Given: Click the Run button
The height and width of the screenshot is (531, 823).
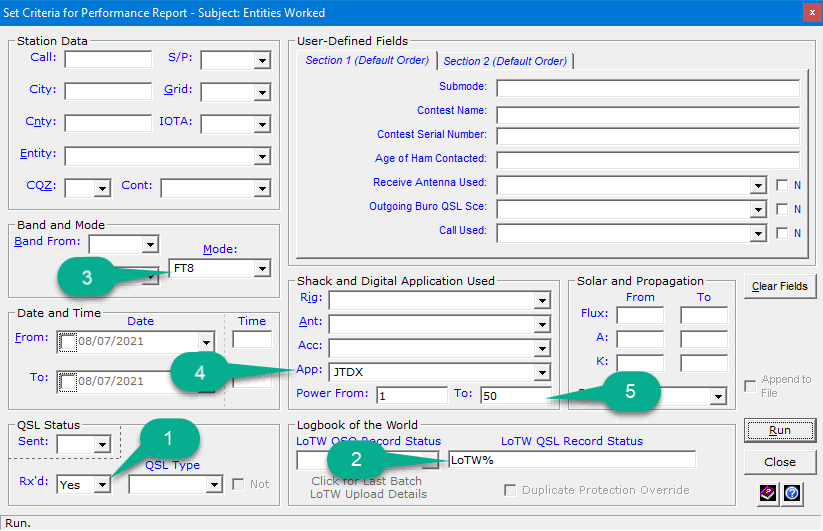Looking at the screenshot, I should 779,430.
